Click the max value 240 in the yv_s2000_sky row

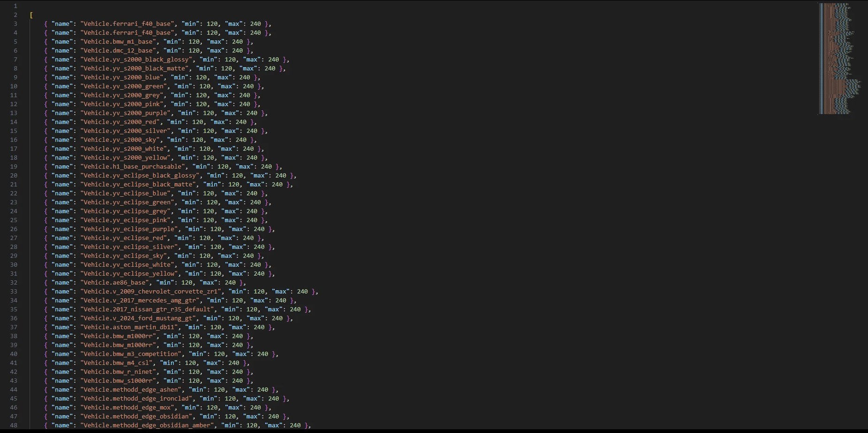pyautogui.click(x=241, y=140)
